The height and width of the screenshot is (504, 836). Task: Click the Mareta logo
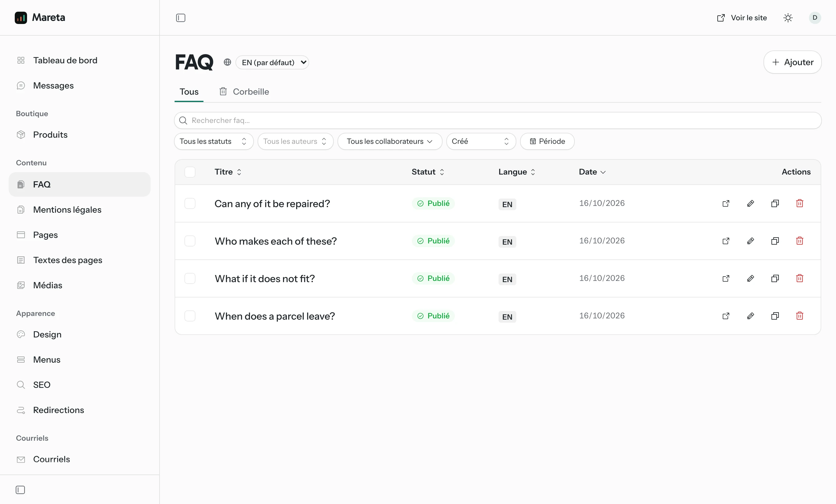[40, 18]
